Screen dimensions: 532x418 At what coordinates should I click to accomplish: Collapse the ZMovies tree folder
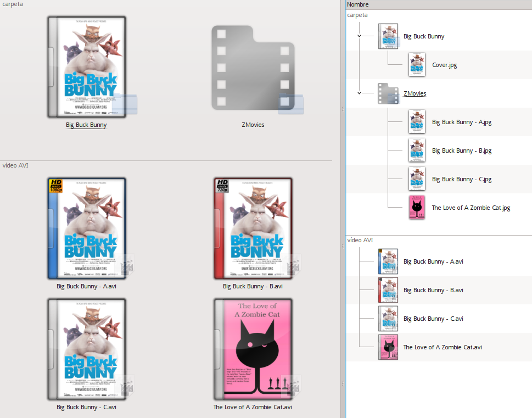359,93
